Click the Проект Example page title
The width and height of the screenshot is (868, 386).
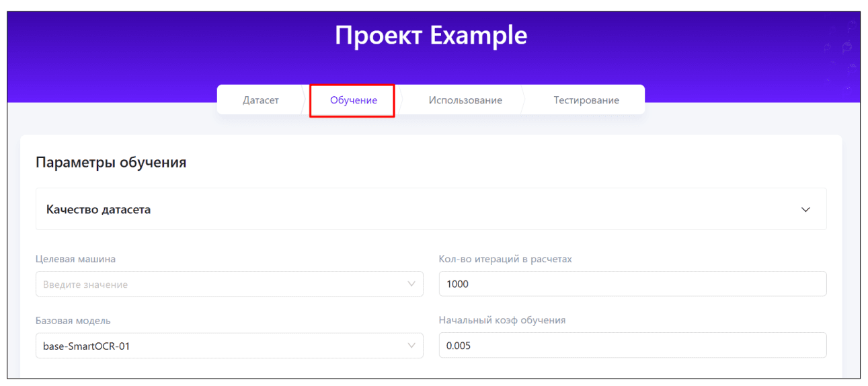431,36
